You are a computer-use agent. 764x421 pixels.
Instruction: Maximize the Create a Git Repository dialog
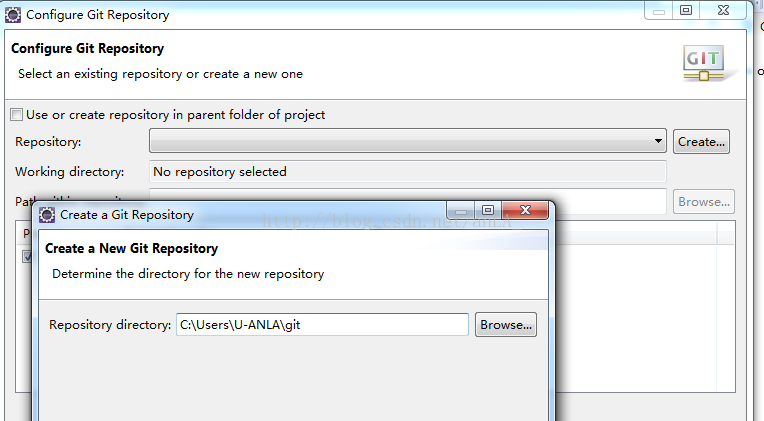488,210
